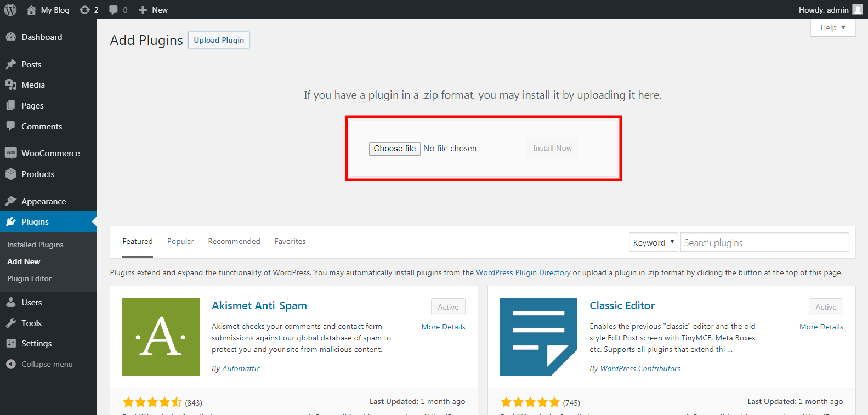Open More Details for Classic Editor

[821, 327]
